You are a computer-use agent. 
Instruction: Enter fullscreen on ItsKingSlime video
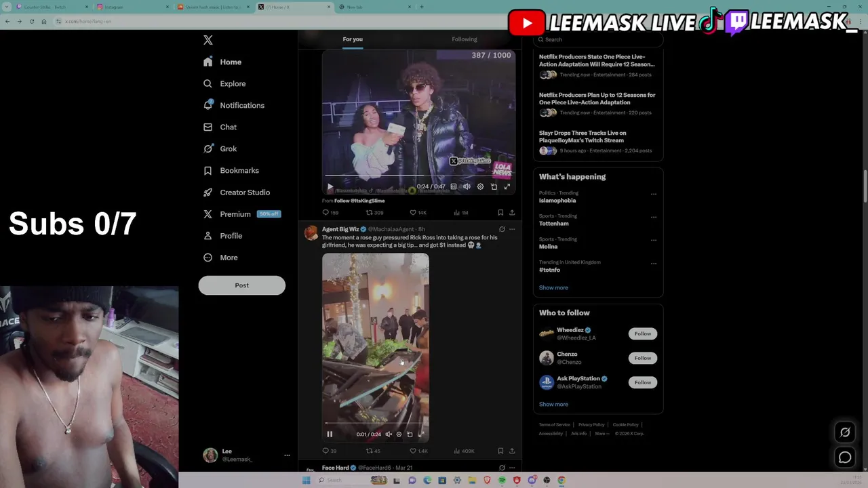(x=507, y=186)
